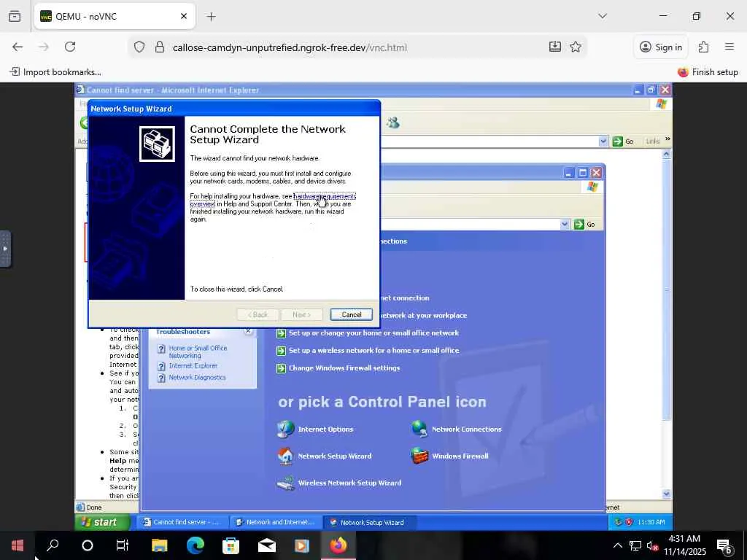Open Microsoft Store taskbar icon
This screenshot has height=560, width=747.
[231, 545]
